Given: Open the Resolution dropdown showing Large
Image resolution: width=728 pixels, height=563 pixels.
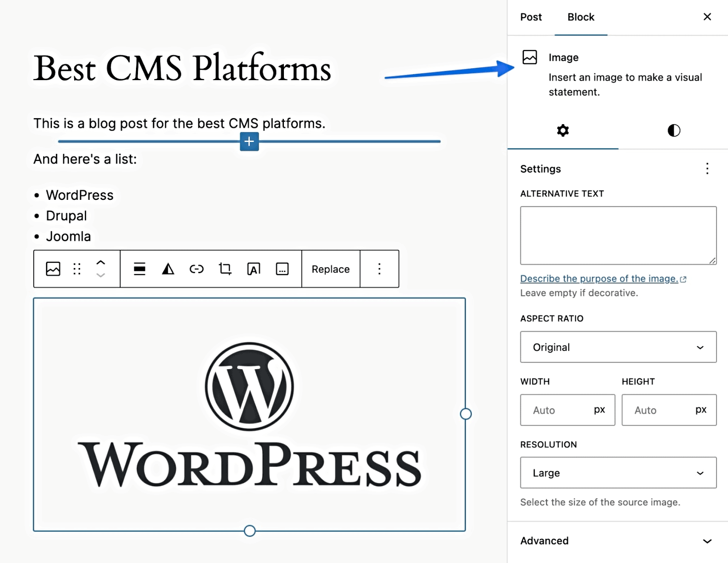Looking at the screenshot, I should [618, 472].
